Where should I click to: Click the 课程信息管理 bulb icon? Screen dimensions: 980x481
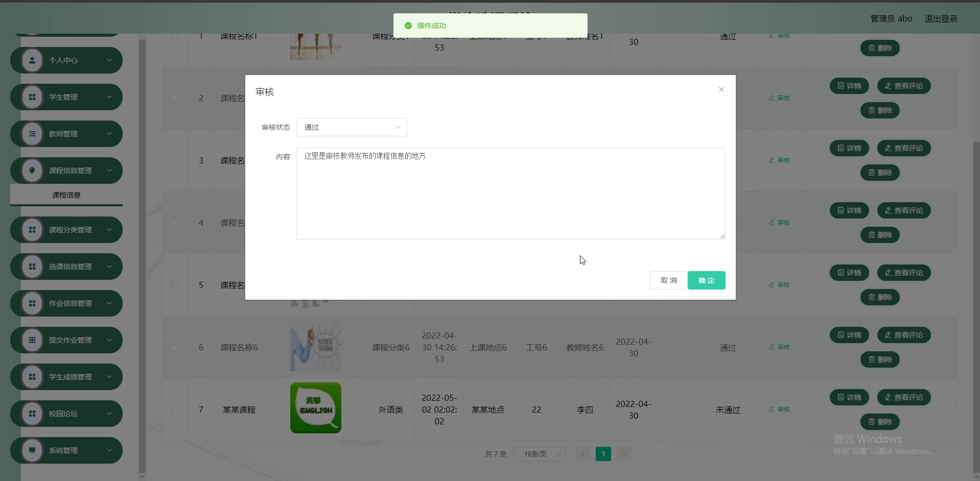pyautogui.click(x=32, y=171)
